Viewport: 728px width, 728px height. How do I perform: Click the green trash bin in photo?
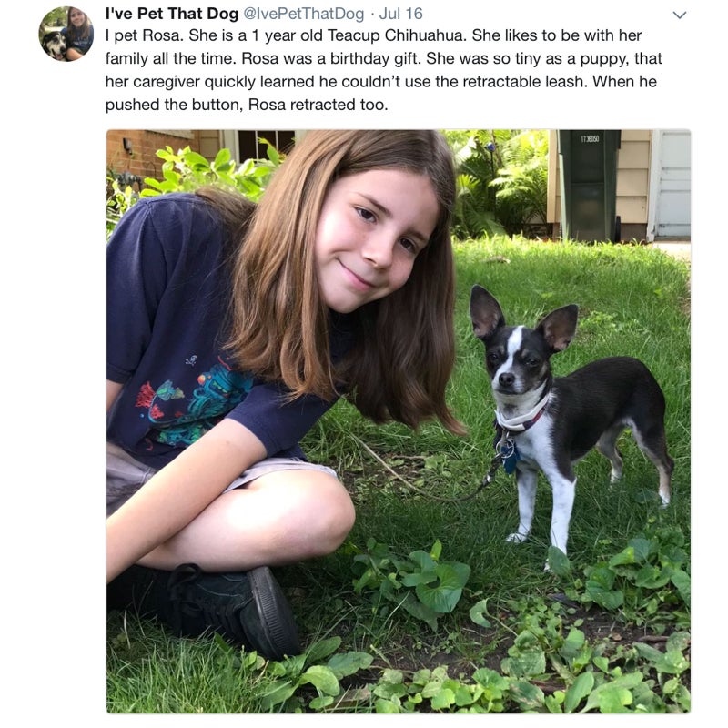pos(589,186)
